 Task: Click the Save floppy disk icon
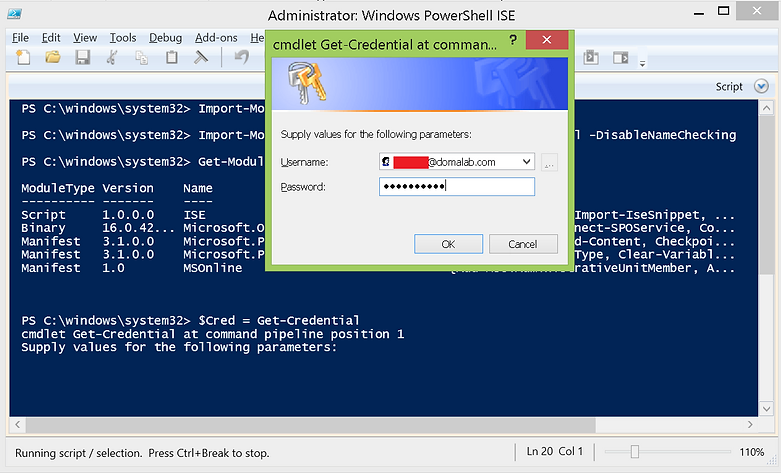83,58
